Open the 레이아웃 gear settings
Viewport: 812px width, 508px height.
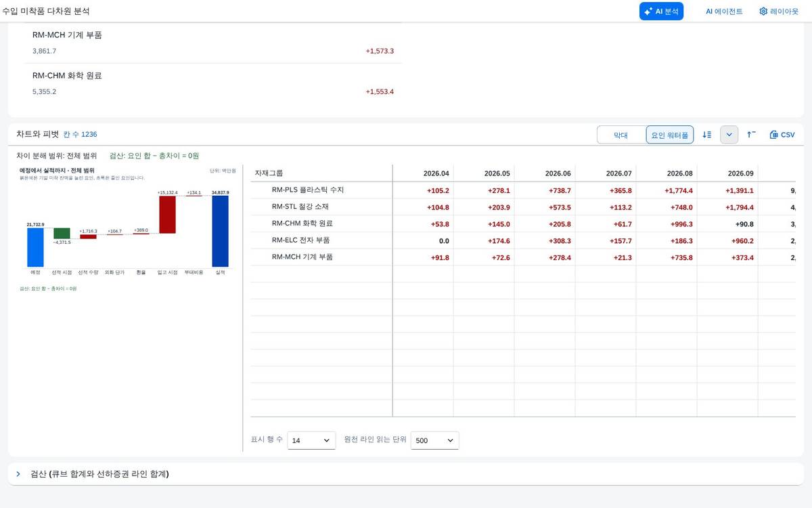coord(779,12)
